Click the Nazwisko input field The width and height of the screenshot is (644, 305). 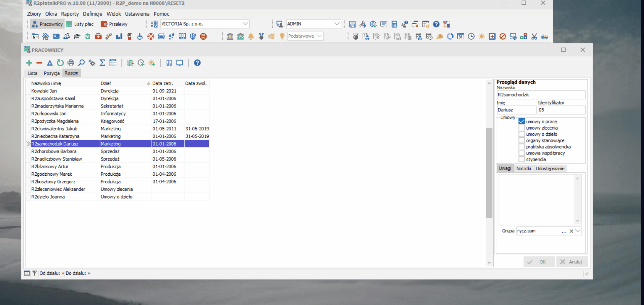point(541,95)
